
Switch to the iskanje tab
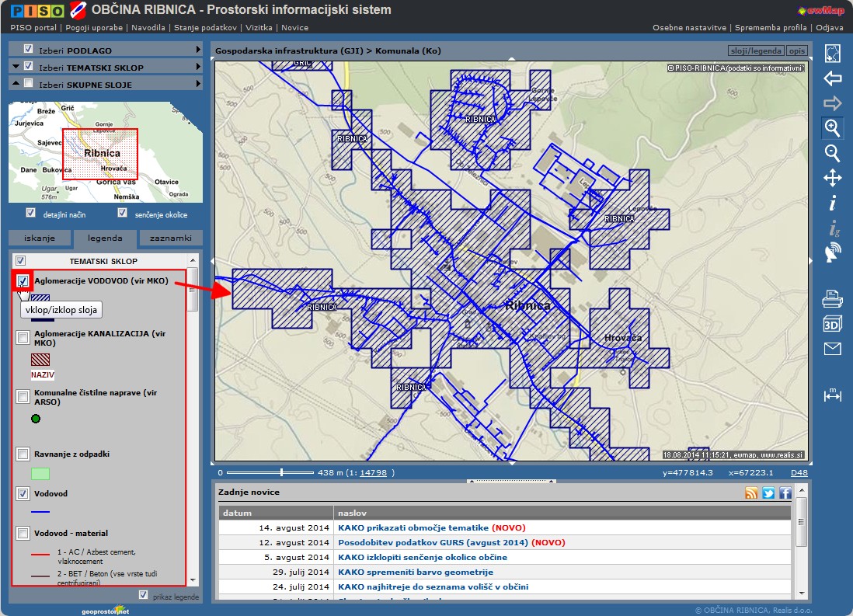pyautogui.click(x=38, y=238)
